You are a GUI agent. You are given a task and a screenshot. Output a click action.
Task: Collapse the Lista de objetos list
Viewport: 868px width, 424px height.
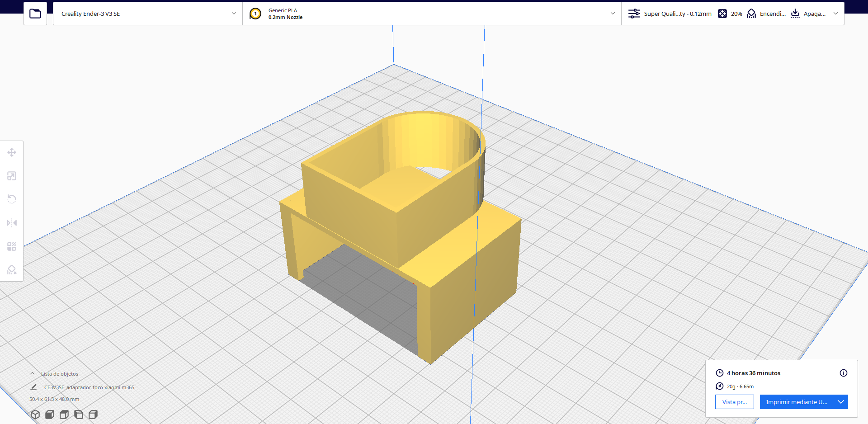(32, 373)
